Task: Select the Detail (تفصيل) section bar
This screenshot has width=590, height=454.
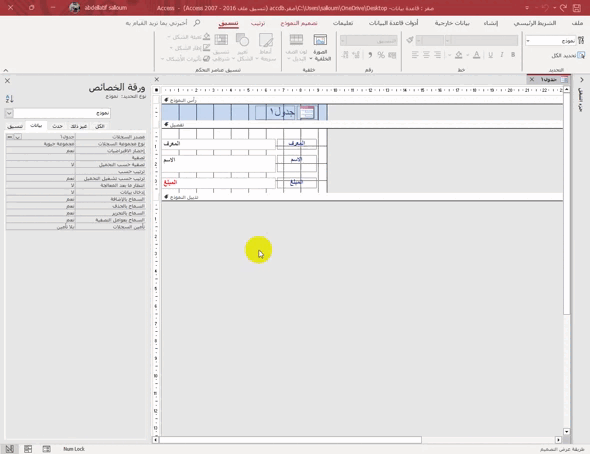Action: [x=362, y=125]
